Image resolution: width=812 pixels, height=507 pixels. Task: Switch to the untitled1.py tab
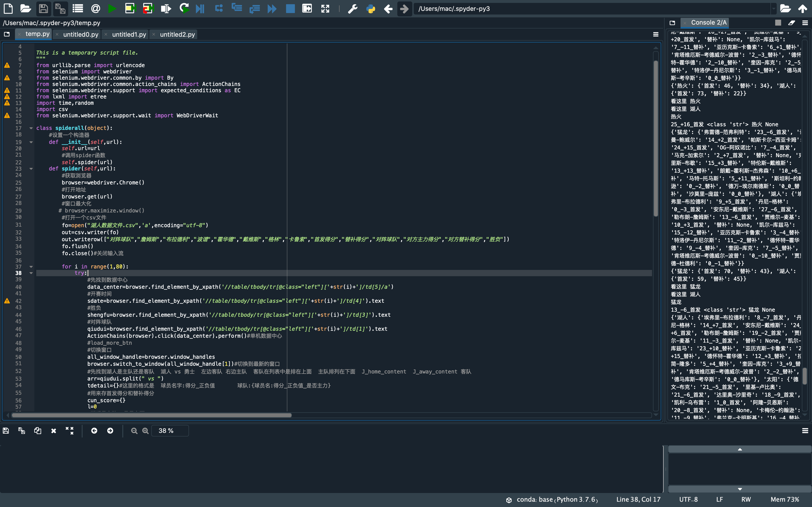point(129,35)
